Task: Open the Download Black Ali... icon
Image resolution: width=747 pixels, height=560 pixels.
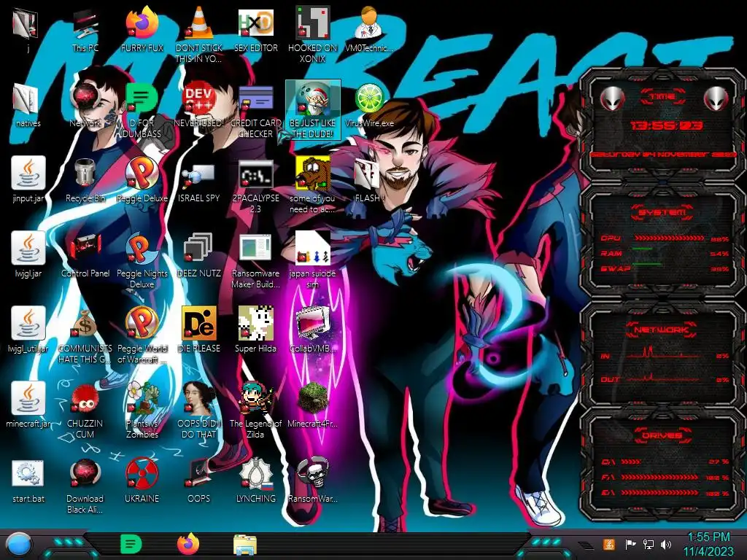Action: (85, 474)
